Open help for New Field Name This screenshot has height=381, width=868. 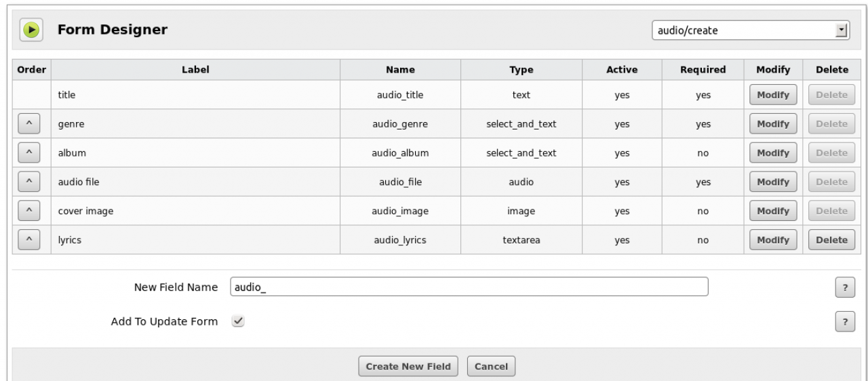(844, 287)
